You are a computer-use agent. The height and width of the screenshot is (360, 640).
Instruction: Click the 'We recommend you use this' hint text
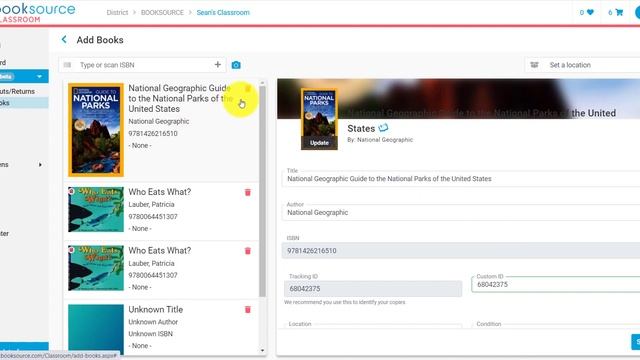tap(345, 302)
